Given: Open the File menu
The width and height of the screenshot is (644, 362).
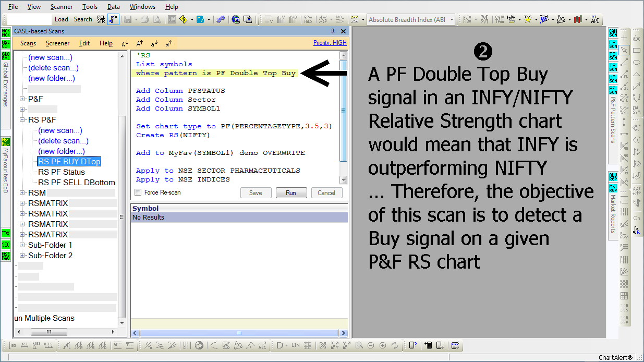Looking at the screenshot, I should [13, 7].
